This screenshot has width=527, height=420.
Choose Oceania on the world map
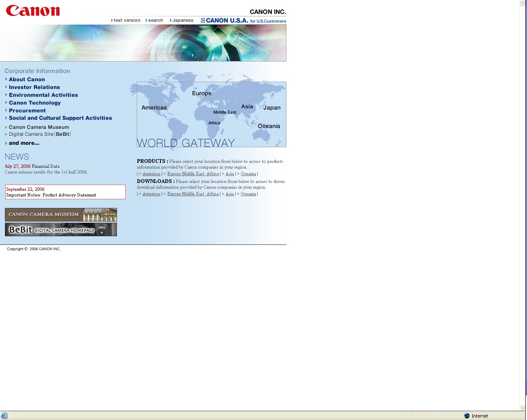[269, 126]
